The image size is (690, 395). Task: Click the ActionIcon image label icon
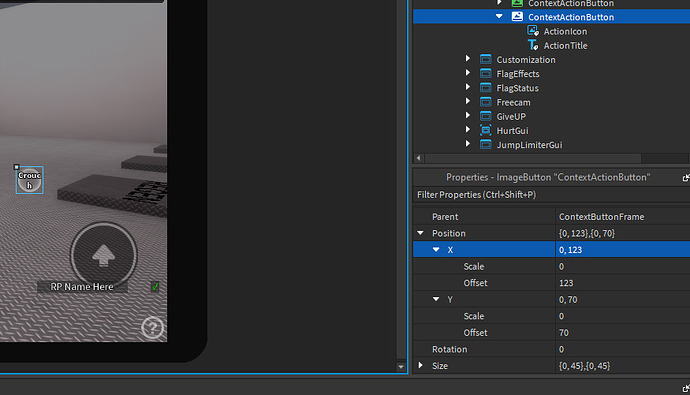click(x=533, y=31)
